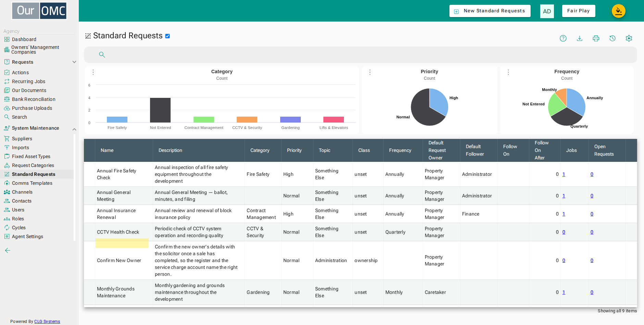Click inside the search input field
The image size is (644, 325).
360,55
